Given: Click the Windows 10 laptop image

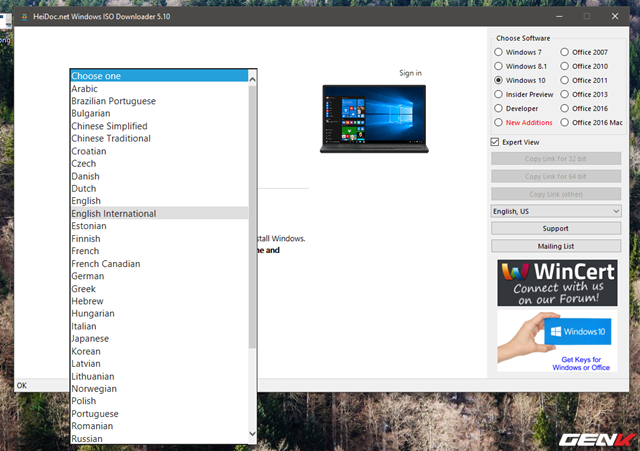Looking at the screenshot, I should pyautogui.click(x=374, y=119).
